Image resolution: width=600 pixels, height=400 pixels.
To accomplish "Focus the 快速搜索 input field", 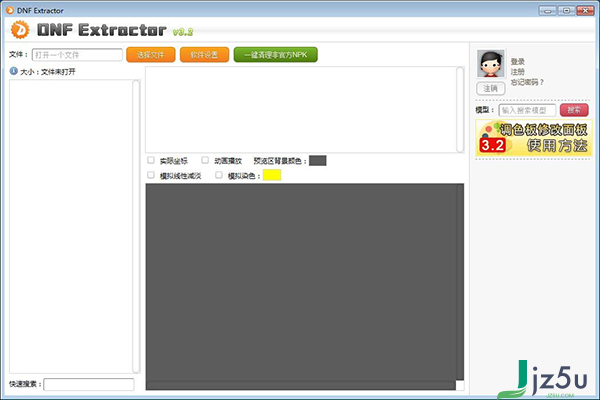I will point(88,384).
